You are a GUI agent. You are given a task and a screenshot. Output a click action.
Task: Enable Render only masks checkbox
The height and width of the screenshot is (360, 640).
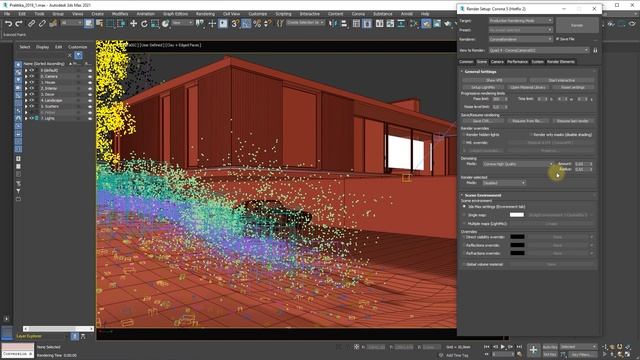pos(531,135)
